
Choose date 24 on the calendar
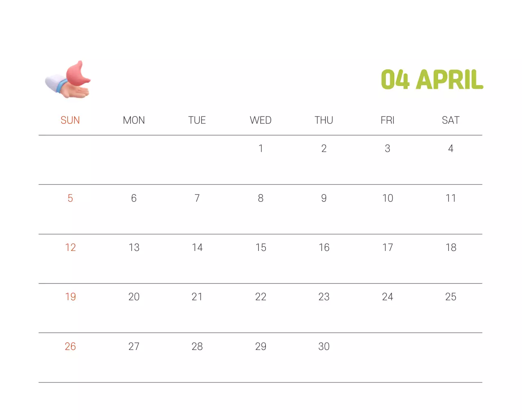click(387, 297)
